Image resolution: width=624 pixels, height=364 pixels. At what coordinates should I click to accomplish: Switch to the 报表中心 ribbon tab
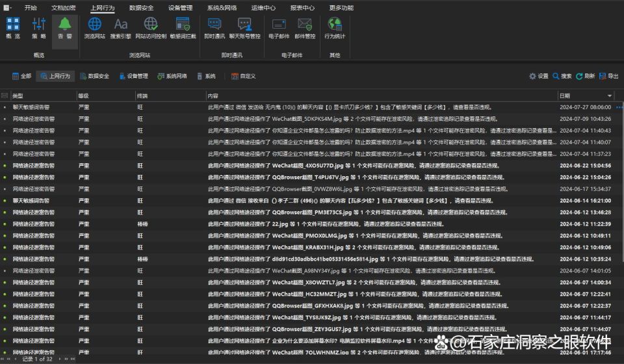coord(302,8)
